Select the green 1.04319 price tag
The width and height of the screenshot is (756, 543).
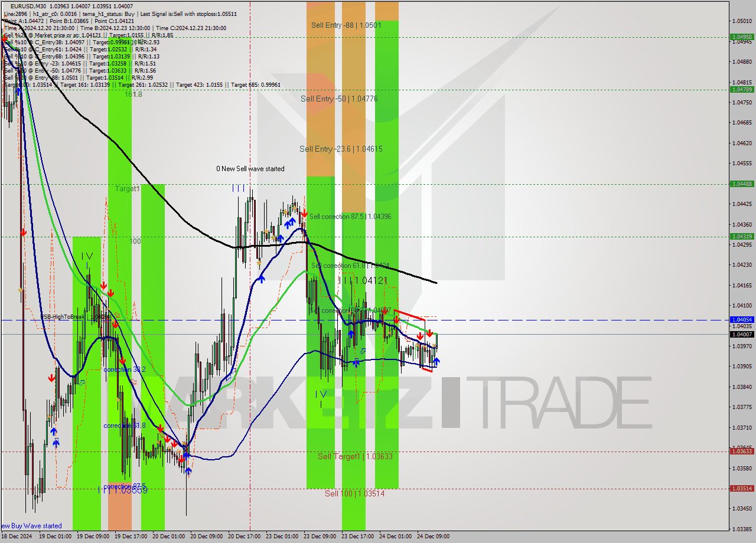[742, 237]
